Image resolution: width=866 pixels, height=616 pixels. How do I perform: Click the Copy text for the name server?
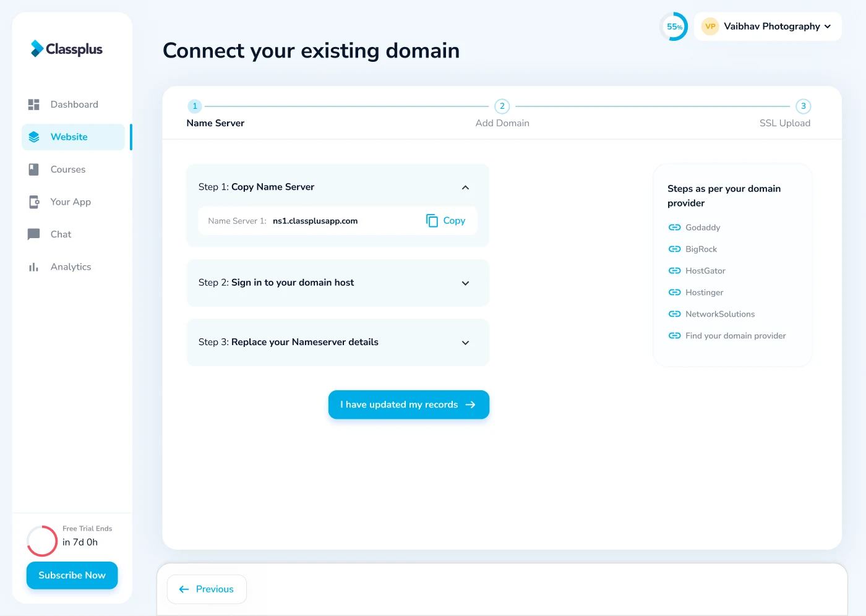454,221
